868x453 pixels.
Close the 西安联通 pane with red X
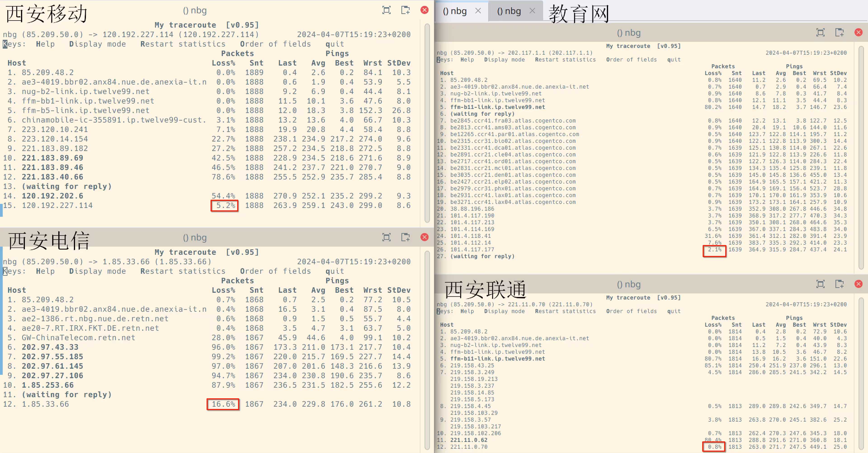pos(858,284)
